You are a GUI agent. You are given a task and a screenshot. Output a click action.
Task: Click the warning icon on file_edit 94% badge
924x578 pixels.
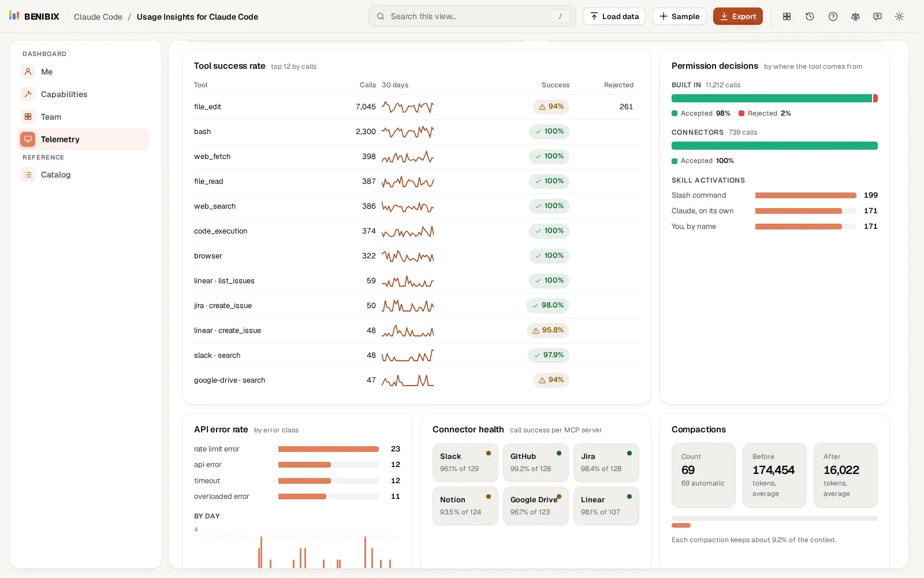542,106
